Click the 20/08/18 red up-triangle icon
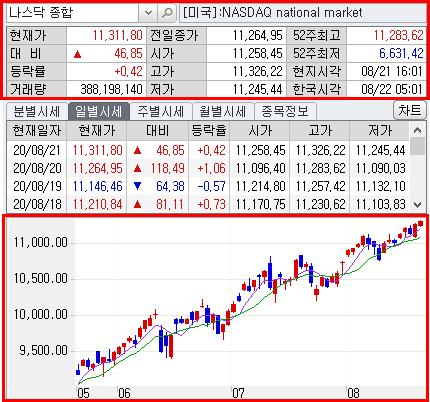Viewport: 430px width, 402px height. coord(137,204)
